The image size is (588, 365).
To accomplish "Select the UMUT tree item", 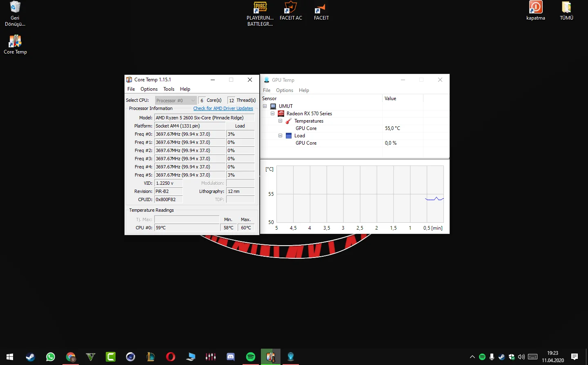I will (x=286, y=106).
